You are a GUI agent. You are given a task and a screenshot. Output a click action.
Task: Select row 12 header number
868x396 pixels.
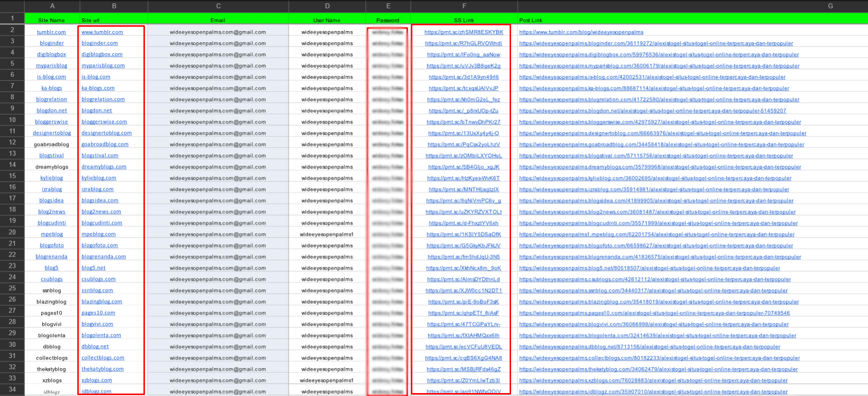pyautogui.click(x=12, y=142)
